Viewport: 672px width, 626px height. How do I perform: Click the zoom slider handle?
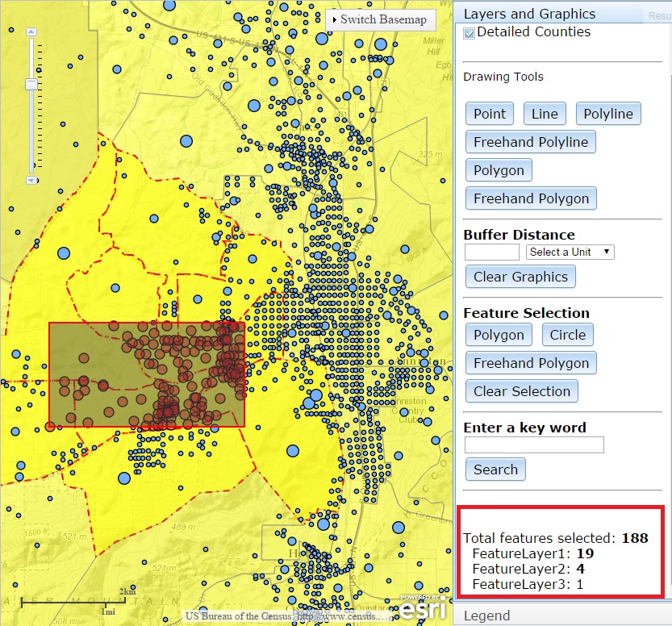coord(31,84)
